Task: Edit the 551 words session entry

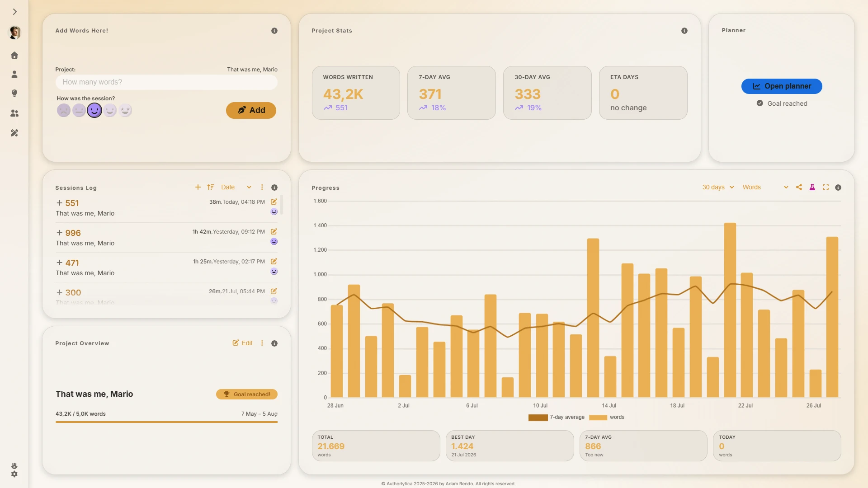Action: (x=274, y=202)
